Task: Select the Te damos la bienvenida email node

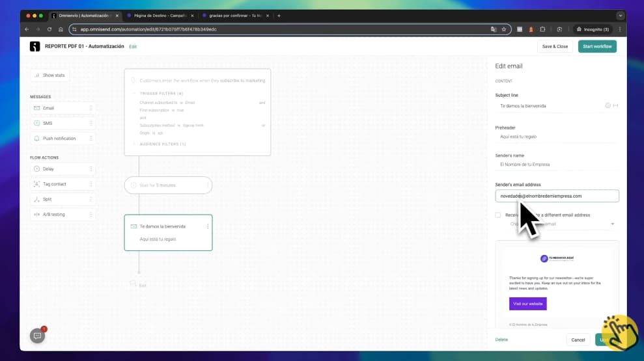Action: pos(169,233)
